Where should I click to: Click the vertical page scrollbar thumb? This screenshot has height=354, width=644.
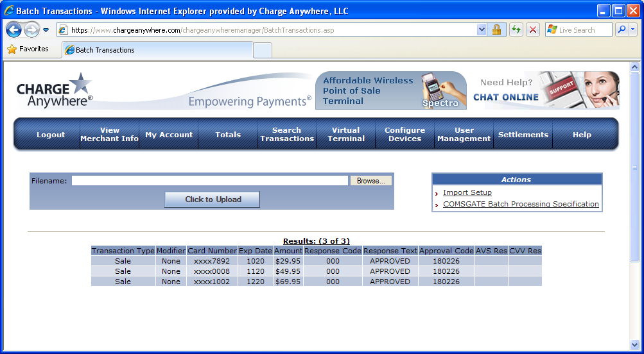(x=635, y=167)
